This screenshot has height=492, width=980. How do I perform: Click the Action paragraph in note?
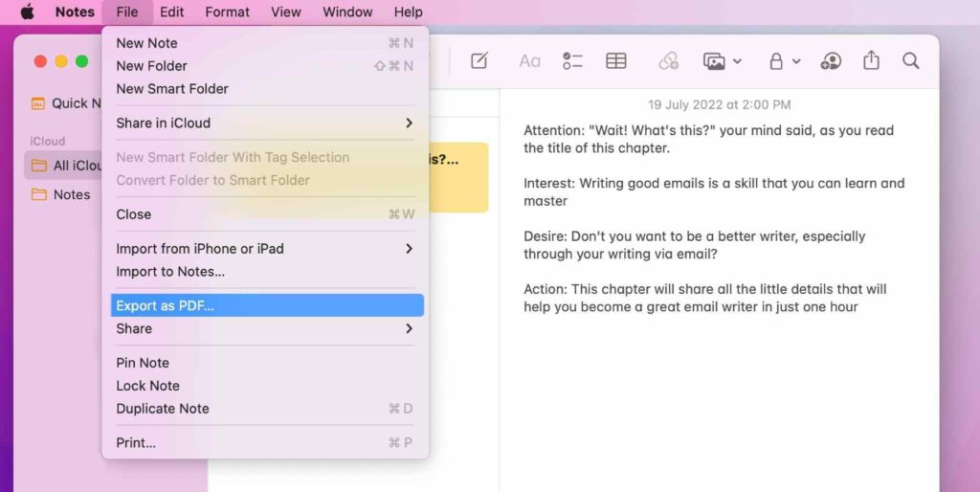click(705, 299)
